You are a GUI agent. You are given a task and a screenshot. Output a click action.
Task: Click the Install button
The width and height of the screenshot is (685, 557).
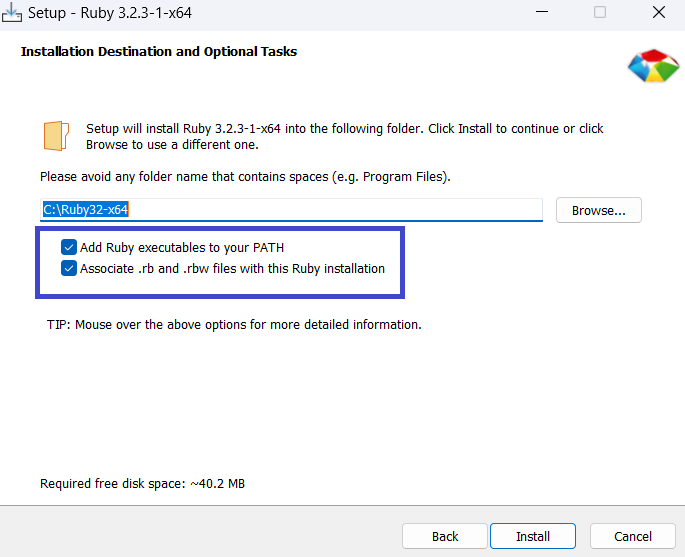click(533, 536)
